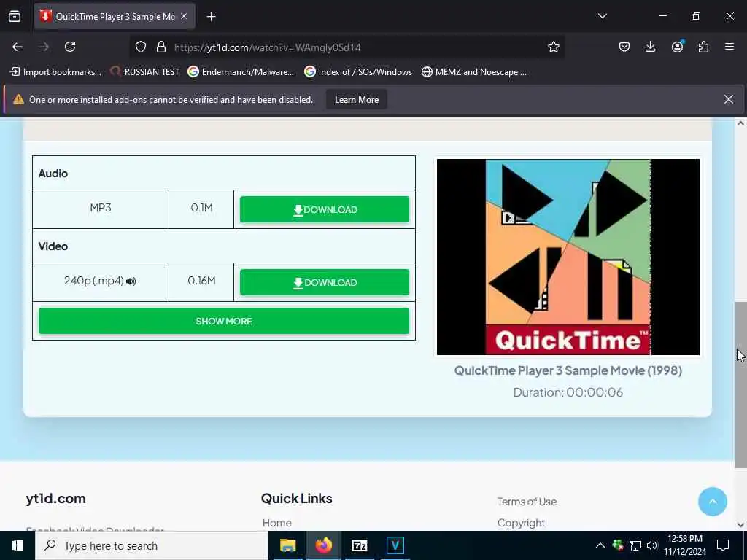Close the QuickTime Player 3 Sample tab

pyautogui.click(x=184, y=16)
